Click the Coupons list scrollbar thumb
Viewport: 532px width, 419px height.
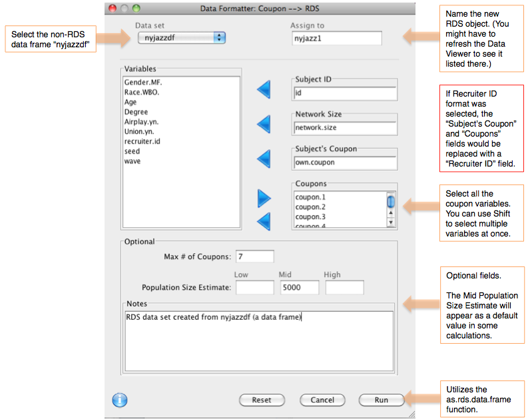point(391,201)
